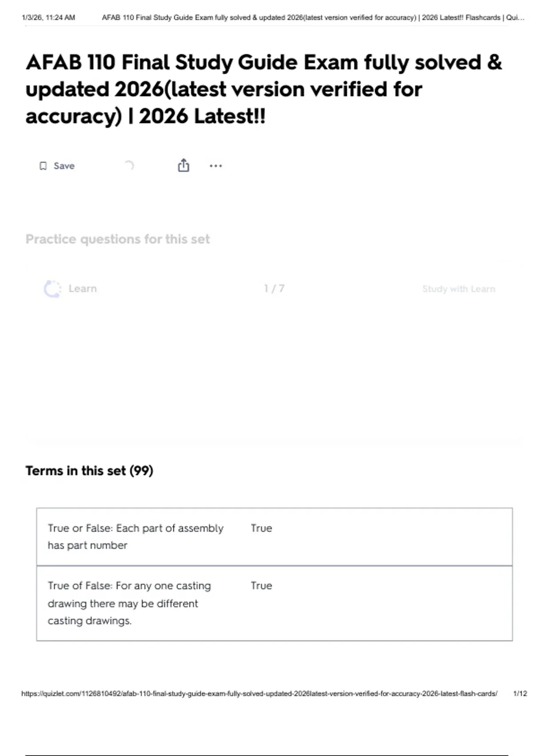This screenshot has height=756, width=534.
Task: Open the three-dot more options menu
Action: pos(216,166)
